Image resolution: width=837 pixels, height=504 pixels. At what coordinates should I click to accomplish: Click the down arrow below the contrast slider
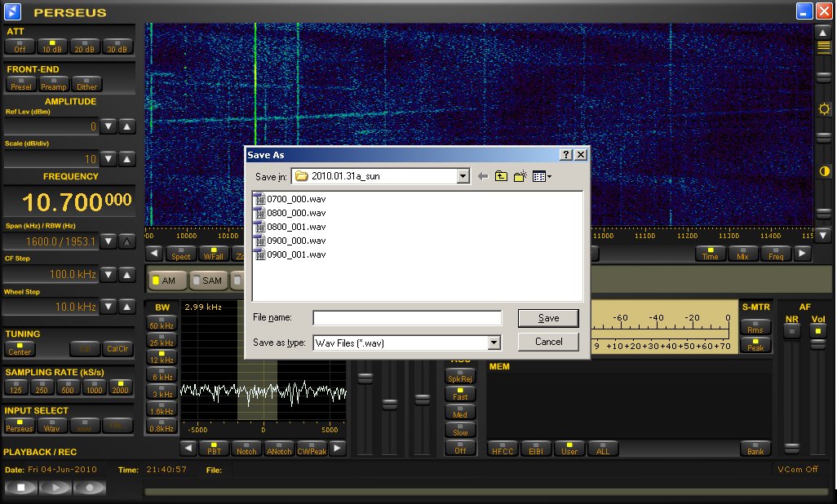point(823,235)
